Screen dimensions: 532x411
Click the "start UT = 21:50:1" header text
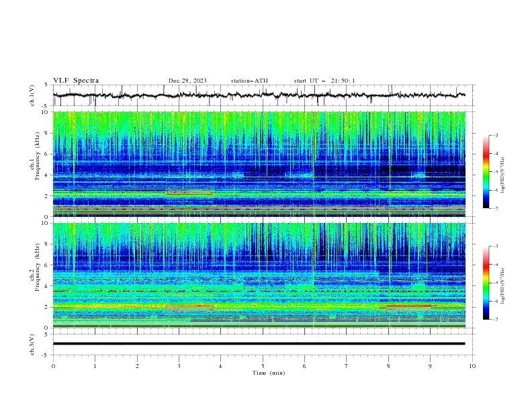click(x=324, y=81)
